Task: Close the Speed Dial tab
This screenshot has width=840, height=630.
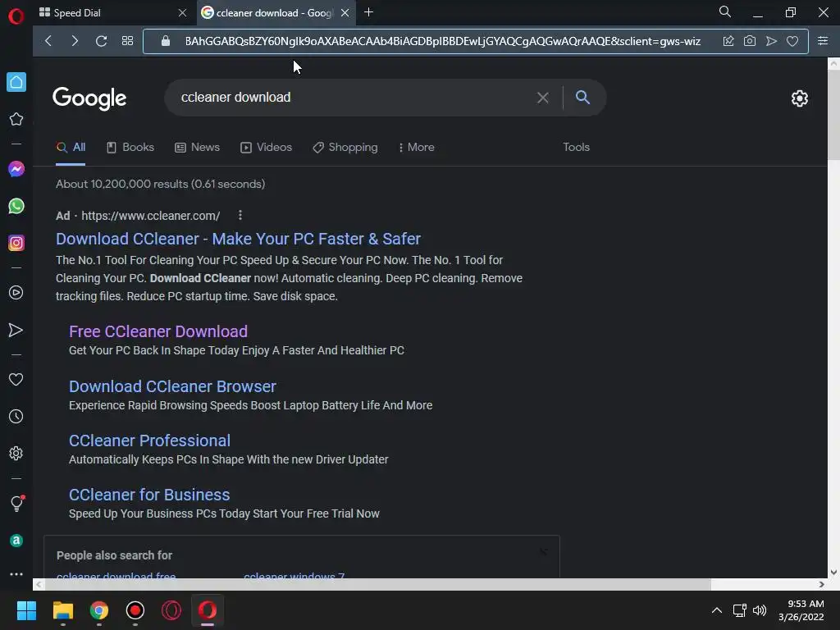Action: 183,13
